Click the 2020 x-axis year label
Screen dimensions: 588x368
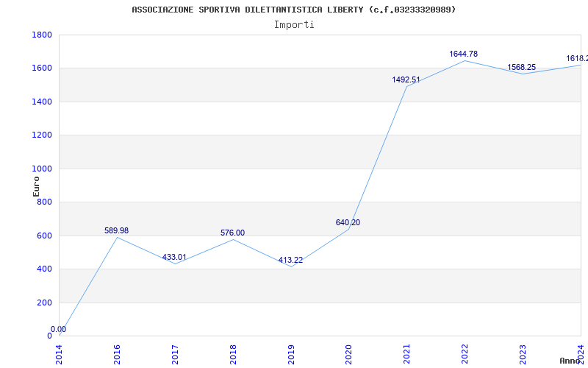[x=348, y=355]
